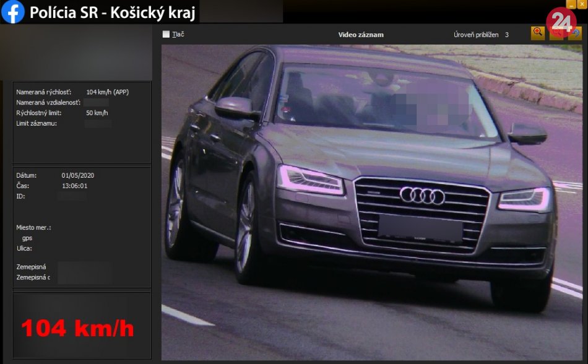The width and height of the screenshot is (588, 364).
Task: Enable the Tlač checkbox
Action: pos(166,34)
